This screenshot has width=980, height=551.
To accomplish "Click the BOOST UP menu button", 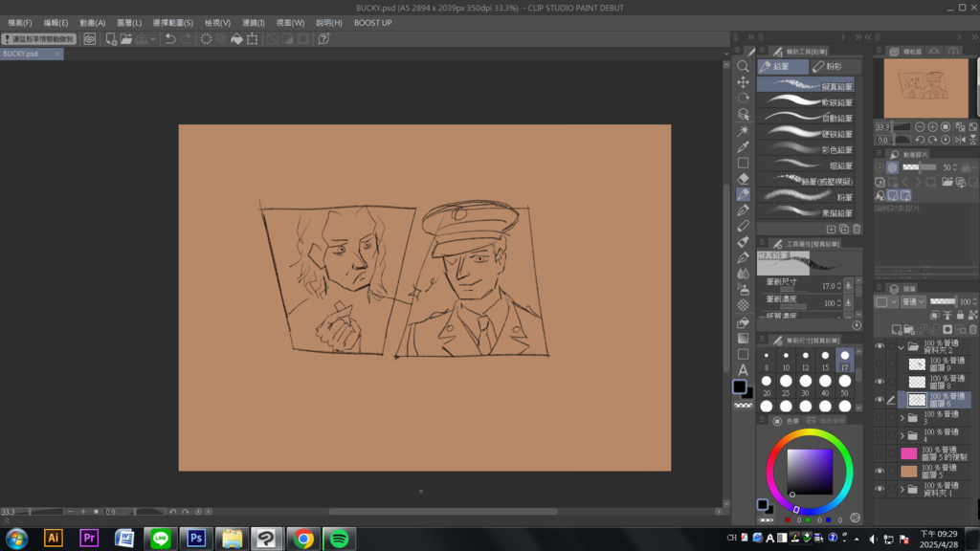I will pos(373,23).
